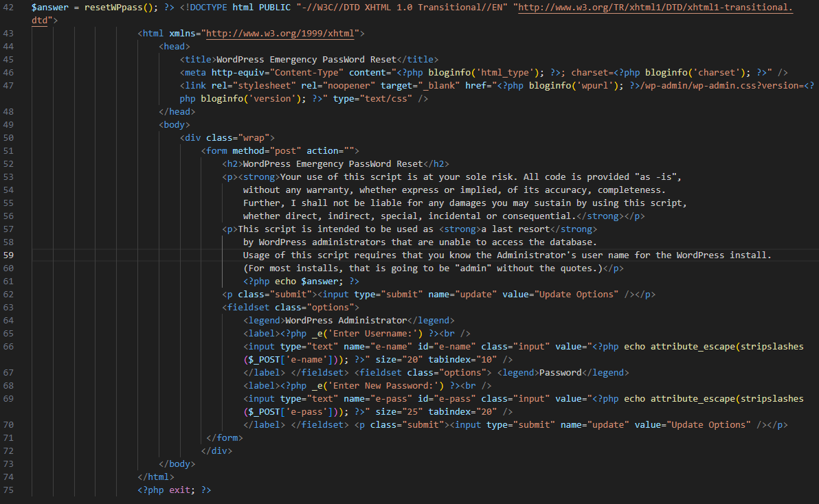Click the closing html tag on line 74
The width and height of the screenshot is (819, 504).
[156, 477]
